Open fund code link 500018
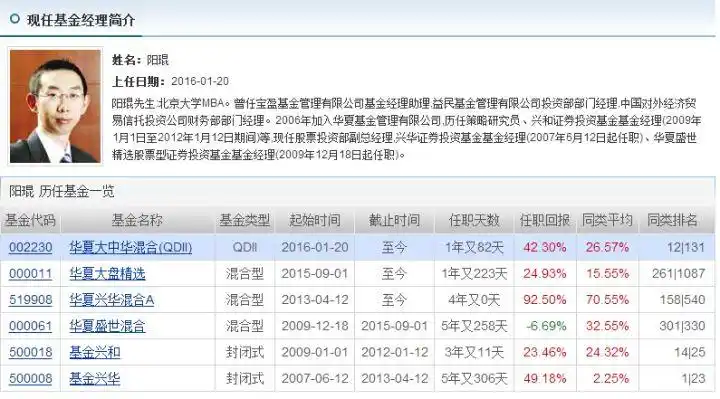720x399 pixels. coord(30,352)
